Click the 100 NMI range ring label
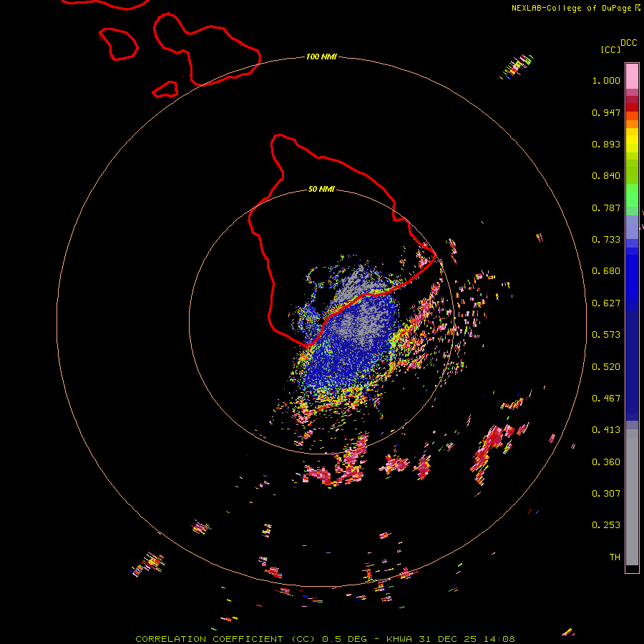Screen dimensions: 644x644 point(321,57)
